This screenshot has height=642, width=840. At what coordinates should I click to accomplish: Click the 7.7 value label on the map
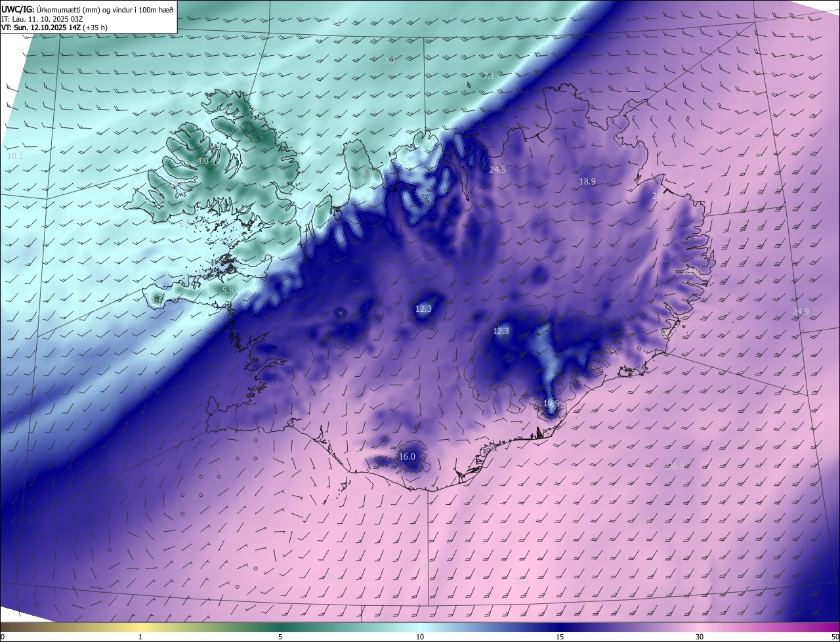[390, 61]
